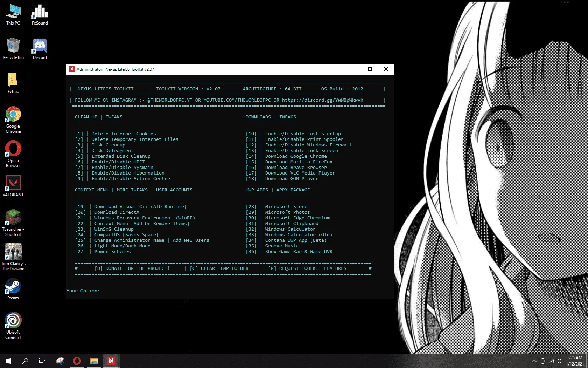Select the TLauncher Shortcut icon
Image resolution: width=588 pixels, height=368 pixels.
click(13, 223)
